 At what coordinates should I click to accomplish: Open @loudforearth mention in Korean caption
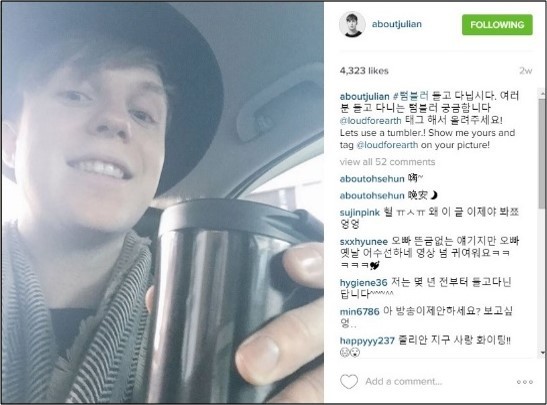(370, 121)
